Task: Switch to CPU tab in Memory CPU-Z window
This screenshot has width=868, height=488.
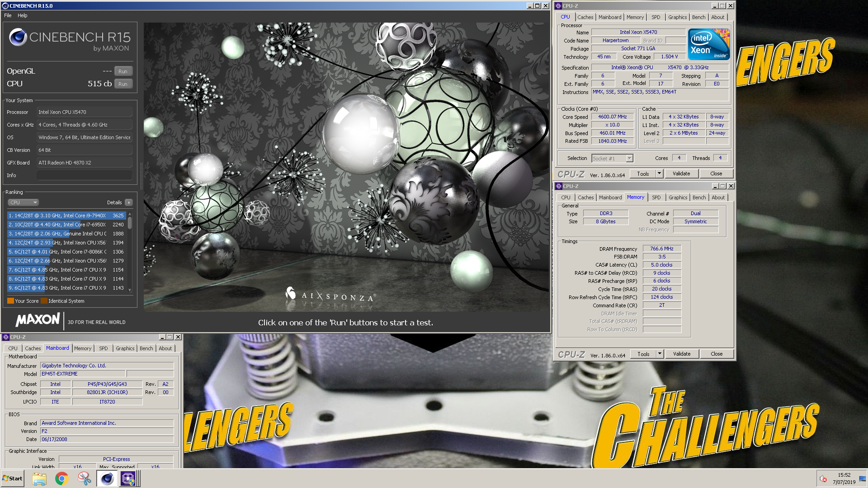Action: coord(566,197)
